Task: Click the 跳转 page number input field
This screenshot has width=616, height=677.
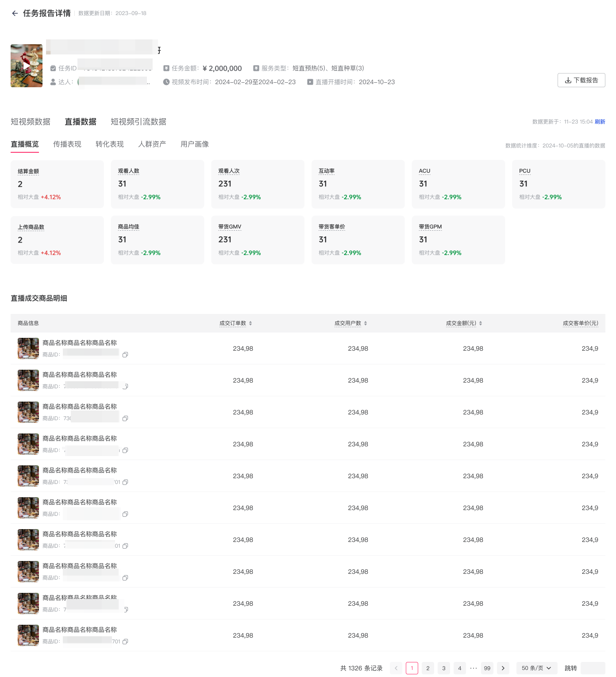Action: [x=593, y=668]
